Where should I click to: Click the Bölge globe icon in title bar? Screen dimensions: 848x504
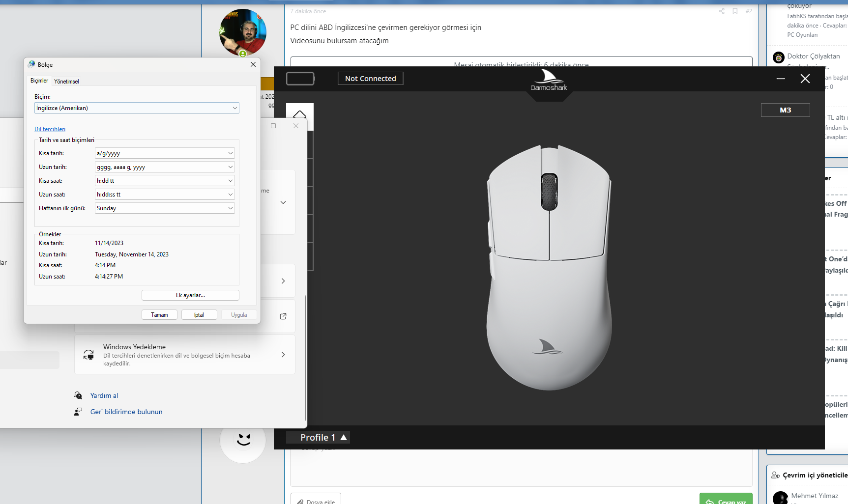(x=31, y=64)
